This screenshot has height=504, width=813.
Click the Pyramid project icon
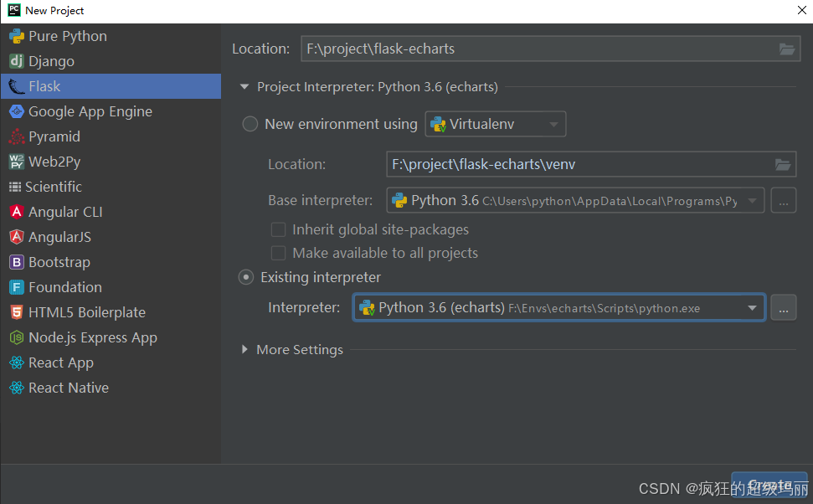(x=17, y=136)
